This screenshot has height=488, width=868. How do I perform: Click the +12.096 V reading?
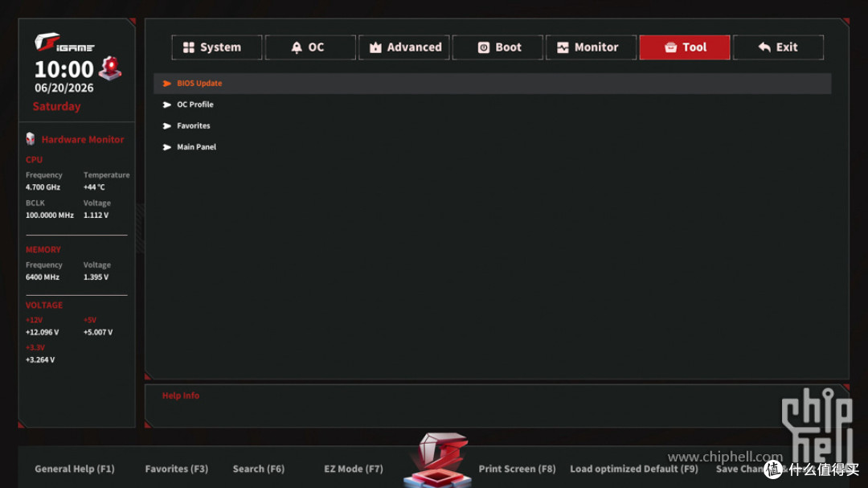tap(42, 332)
